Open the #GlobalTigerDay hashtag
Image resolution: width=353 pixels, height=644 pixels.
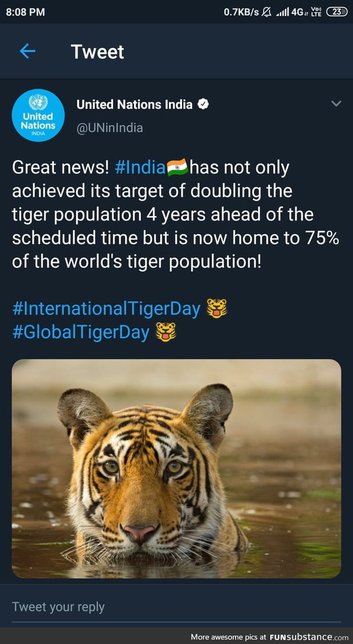click(81, 332)
